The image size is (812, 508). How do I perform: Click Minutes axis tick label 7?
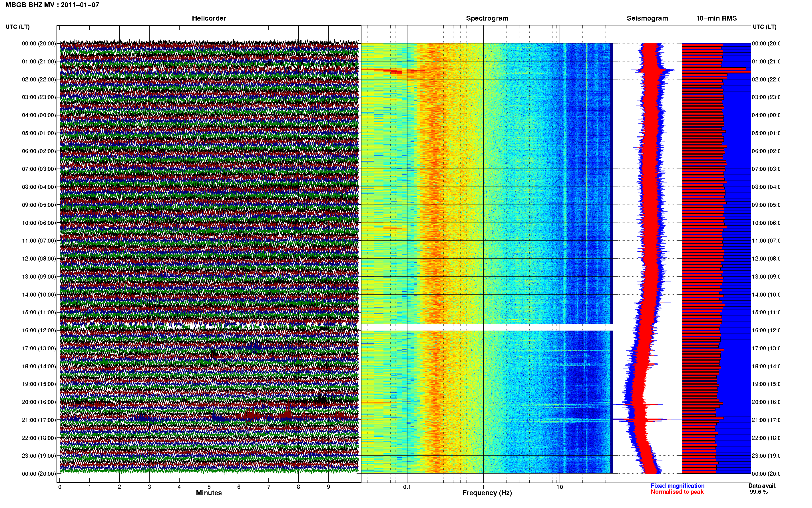point(269,487)
